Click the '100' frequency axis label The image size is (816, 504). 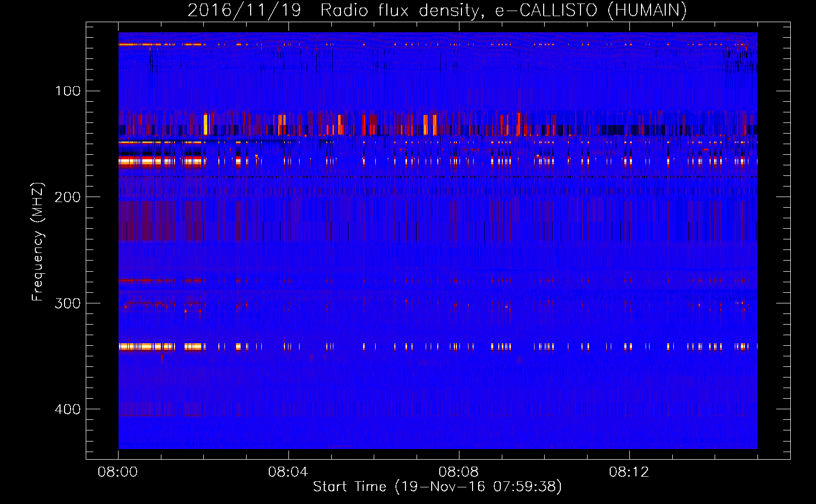click(x=68, y=91)
